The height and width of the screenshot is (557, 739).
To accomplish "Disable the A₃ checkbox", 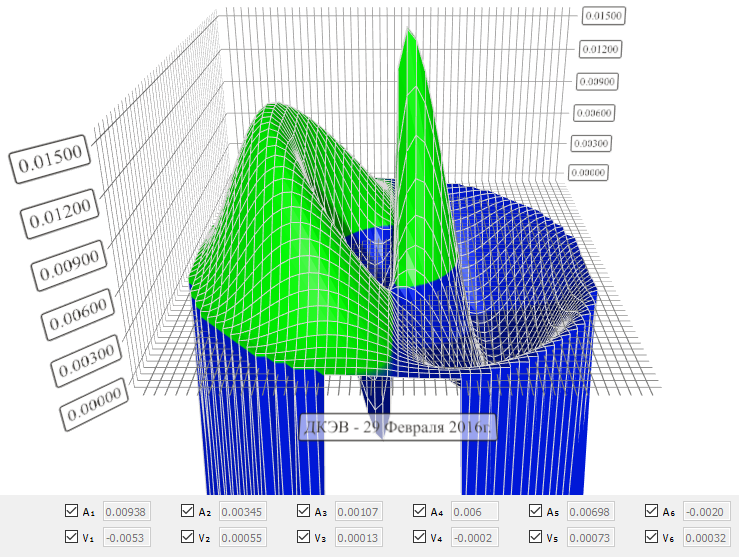I will [x=304, y=511].
